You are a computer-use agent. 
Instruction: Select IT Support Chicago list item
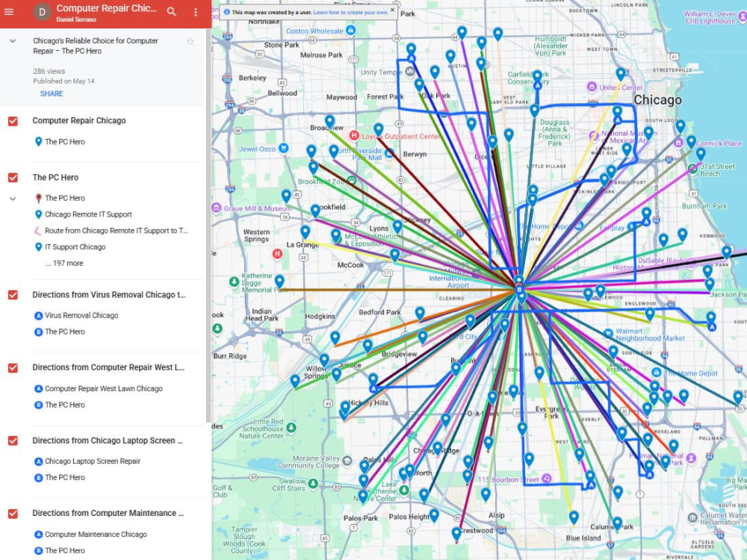coord(75,247)
